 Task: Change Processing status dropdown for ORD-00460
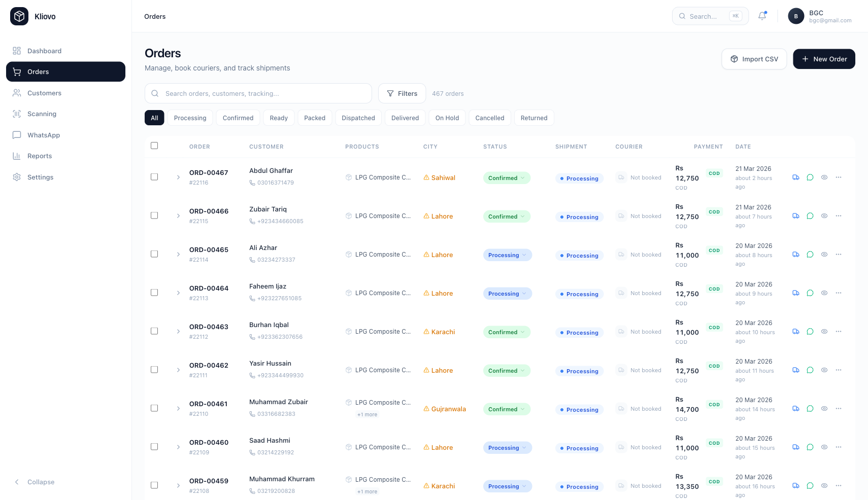pos(507,448)
